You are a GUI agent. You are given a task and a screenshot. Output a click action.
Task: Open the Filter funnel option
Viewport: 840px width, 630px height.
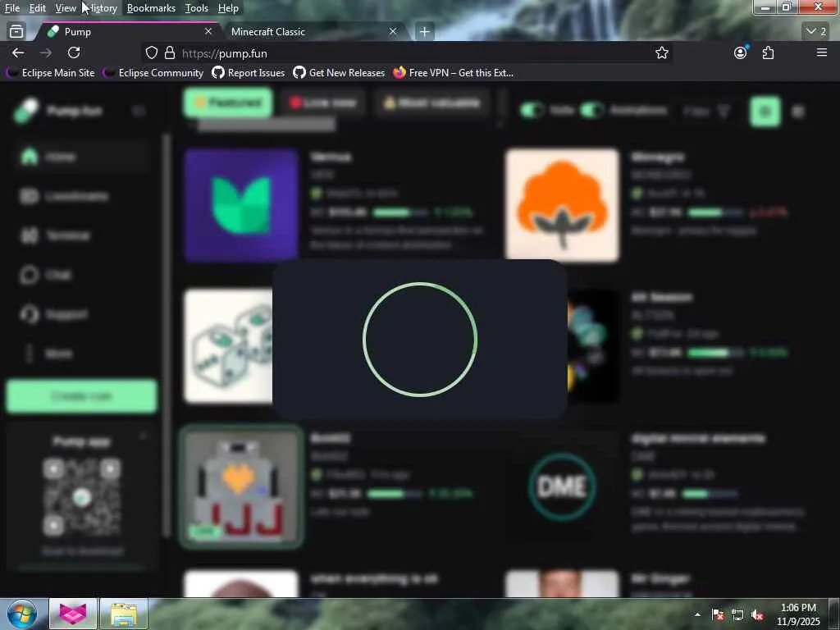point(706,111)
